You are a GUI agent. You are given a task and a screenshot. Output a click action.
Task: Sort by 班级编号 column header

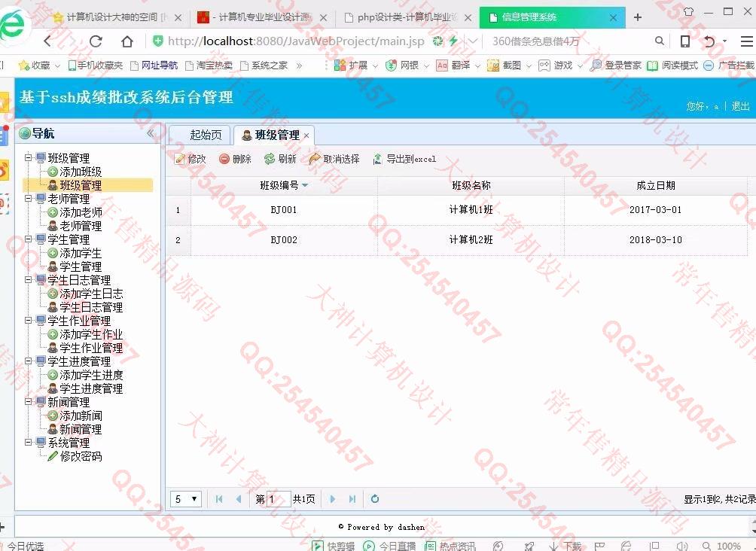click(x=283, y=186)
